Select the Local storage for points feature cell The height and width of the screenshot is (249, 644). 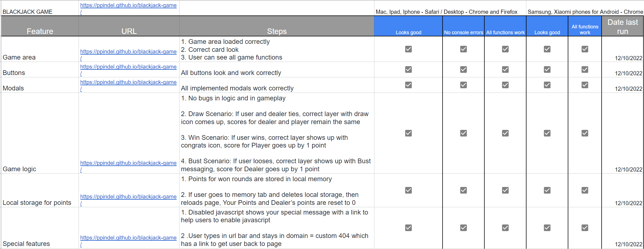point(40,191)
